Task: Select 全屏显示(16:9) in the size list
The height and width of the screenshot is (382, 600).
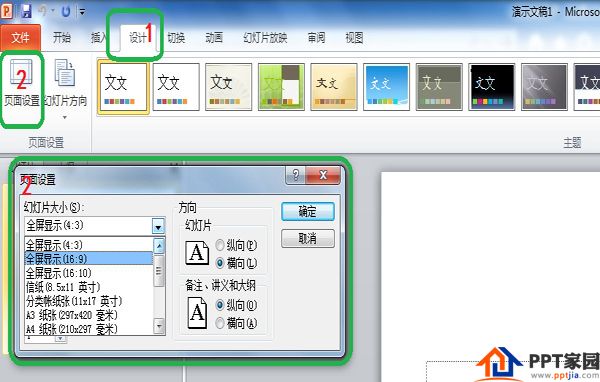Action: pos(88,259)
